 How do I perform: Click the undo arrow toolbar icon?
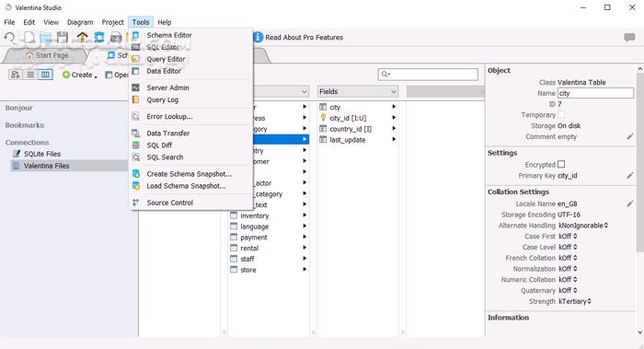9,38
